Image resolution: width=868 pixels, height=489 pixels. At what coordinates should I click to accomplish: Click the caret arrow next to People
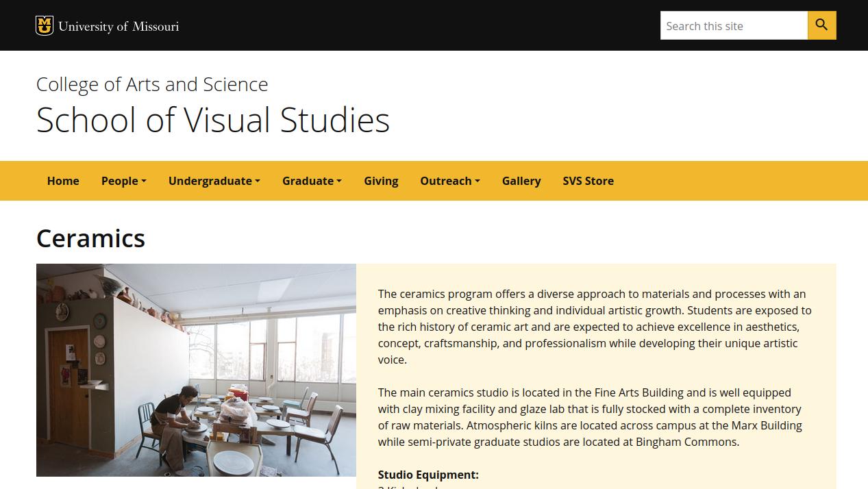144,181
